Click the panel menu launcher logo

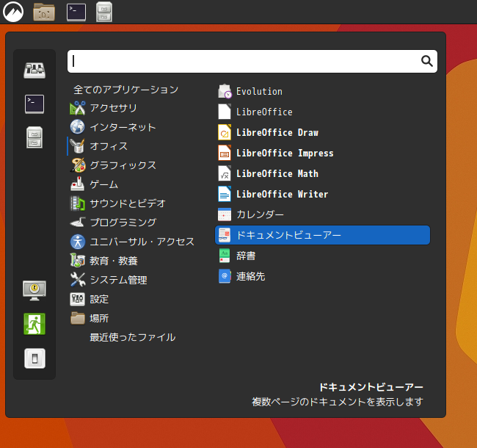click(x=13, y=12)
